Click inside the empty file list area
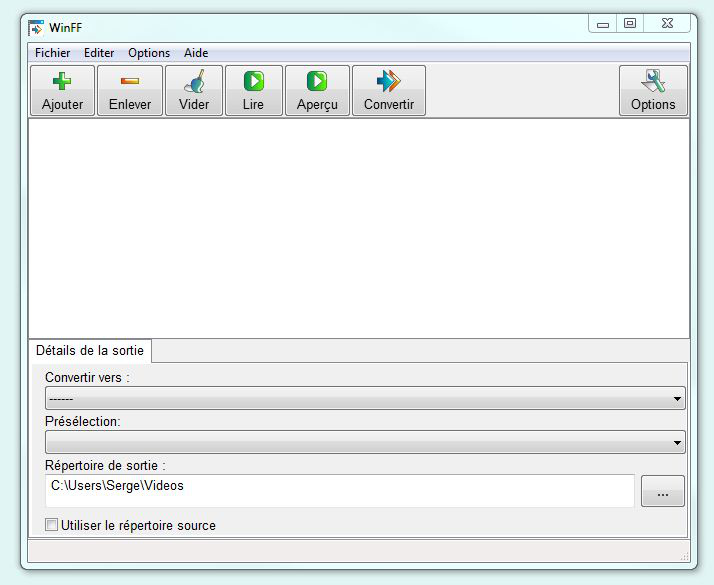This screenshot has width=714, height=585. tap(358, 228)
